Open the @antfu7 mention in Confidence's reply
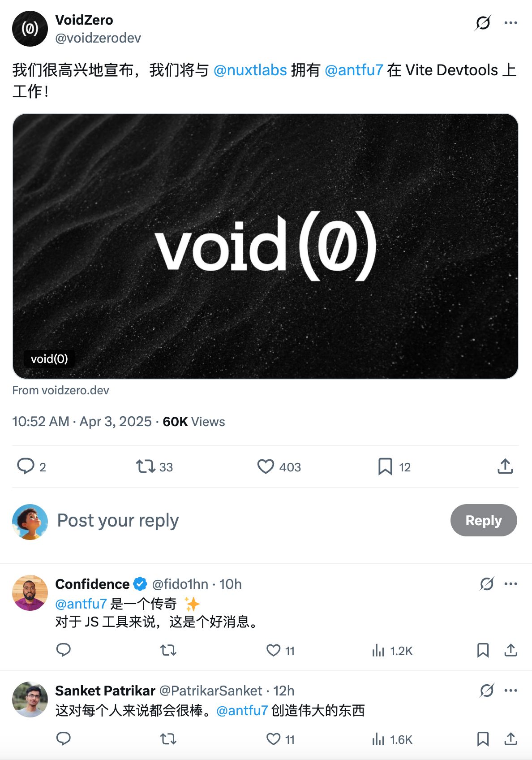This screenshot has width=532, height=760. (81, 604)
